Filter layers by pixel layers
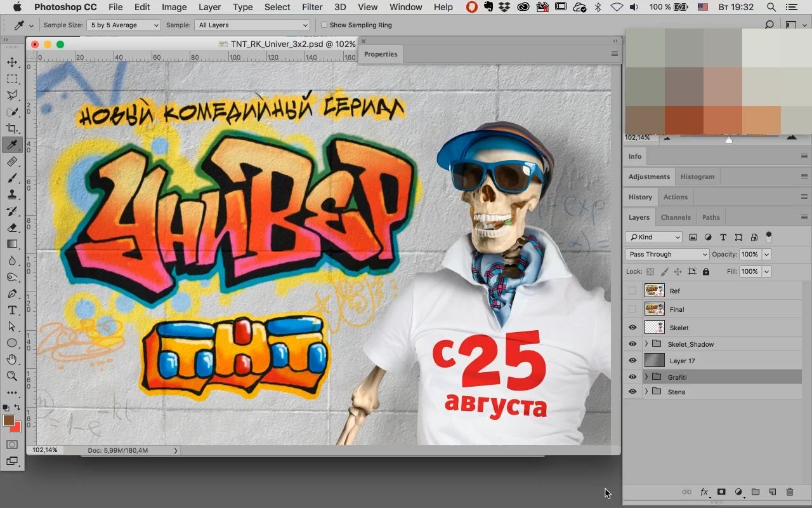This screenshot has height=508, width=812. 693,237
